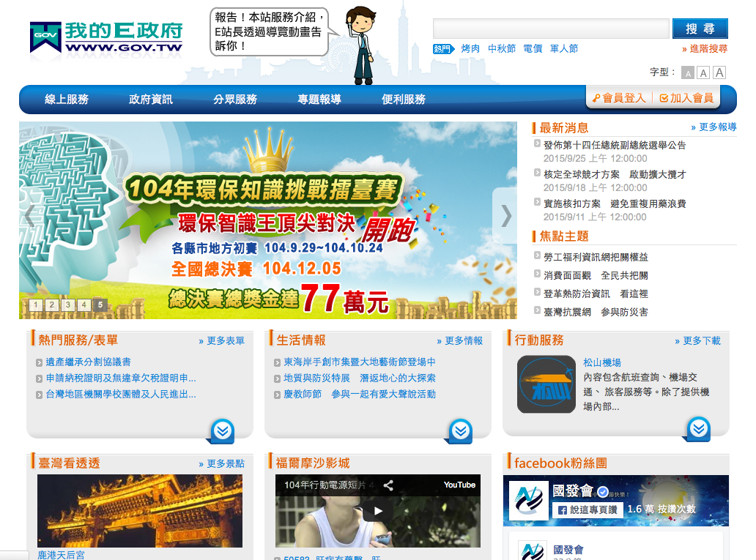Show banner slide 2
The width and height of the screenshot is (756, 560).
[x=51, y=305]
